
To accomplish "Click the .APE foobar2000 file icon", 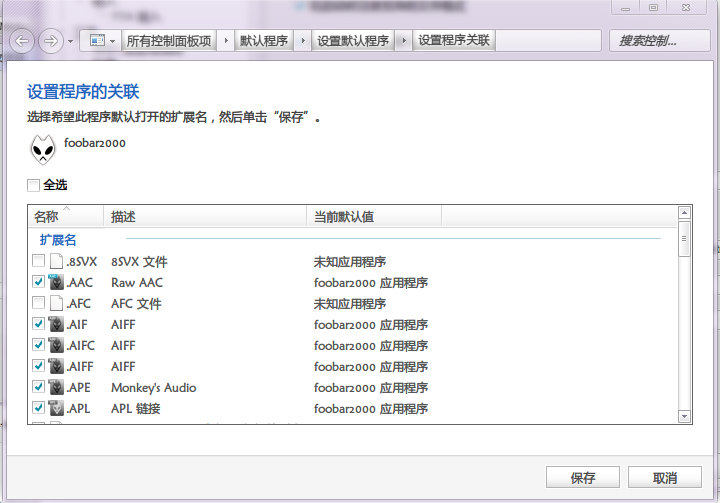I will (56, 387).
